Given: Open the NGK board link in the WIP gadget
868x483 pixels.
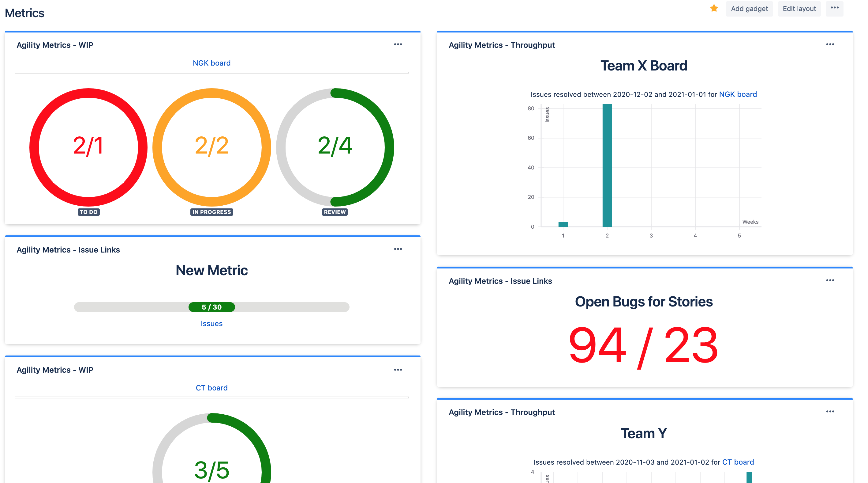Looking at the screenshot, I should (211, 63).
